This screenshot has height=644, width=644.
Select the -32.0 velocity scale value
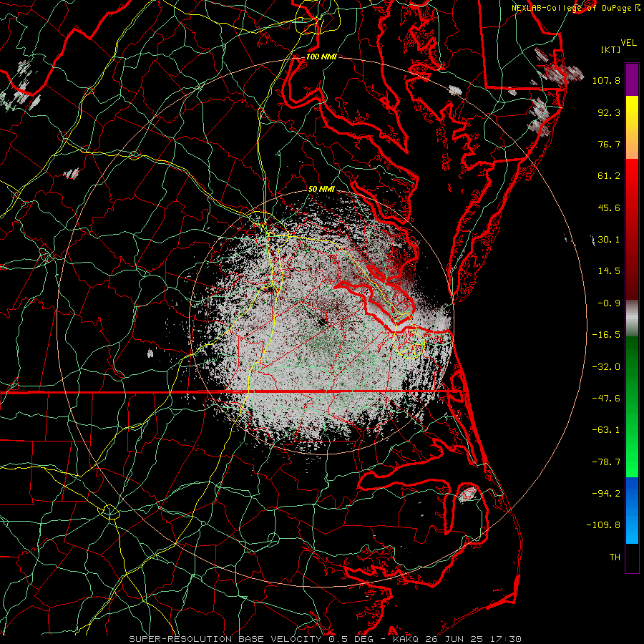pos(606,367)
